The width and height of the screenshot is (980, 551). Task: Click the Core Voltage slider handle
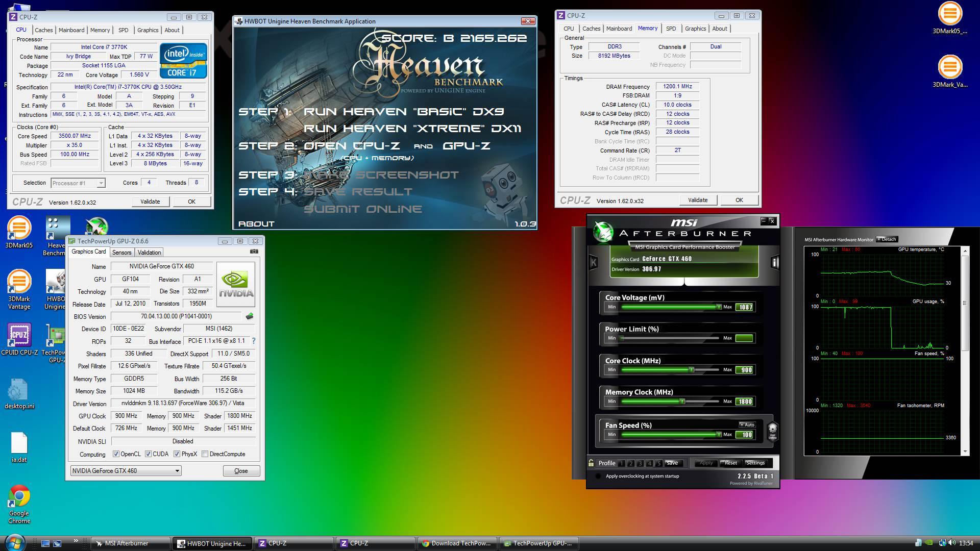719,307
